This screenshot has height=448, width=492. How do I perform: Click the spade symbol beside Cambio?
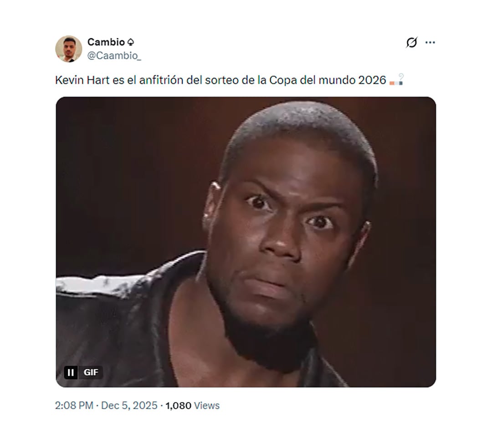131,42
